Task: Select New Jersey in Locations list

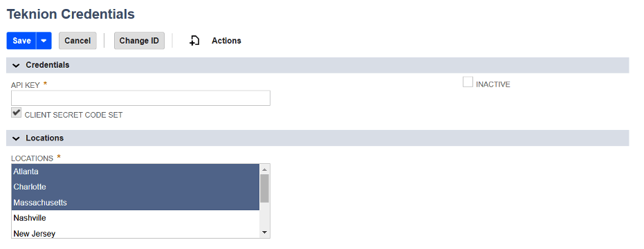Action: pyautogui.click(x=136, y=232)
